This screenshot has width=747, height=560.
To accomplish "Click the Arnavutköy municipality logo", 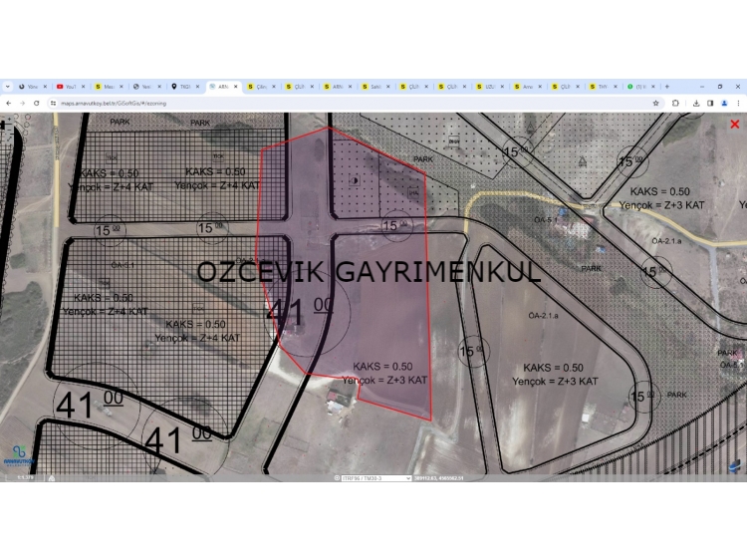I will tap(20, 456).
